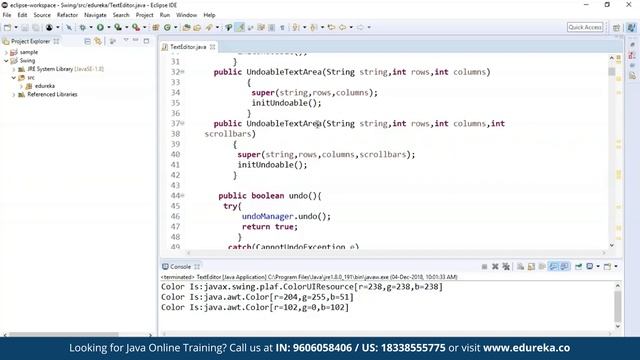
Task: Open the Run menu
Action: [x=164, y=15]
